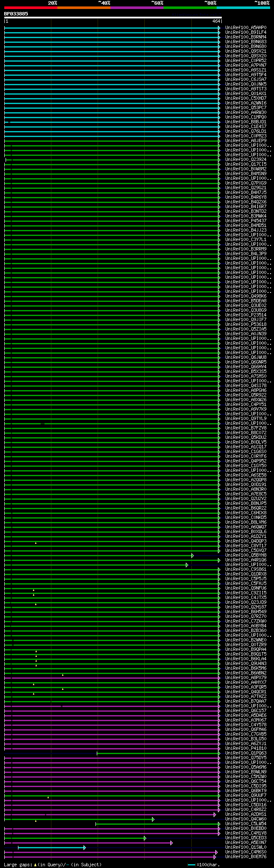
Task: Select hit label UniRef100_B8BJD1
Action: click(246, 122)
